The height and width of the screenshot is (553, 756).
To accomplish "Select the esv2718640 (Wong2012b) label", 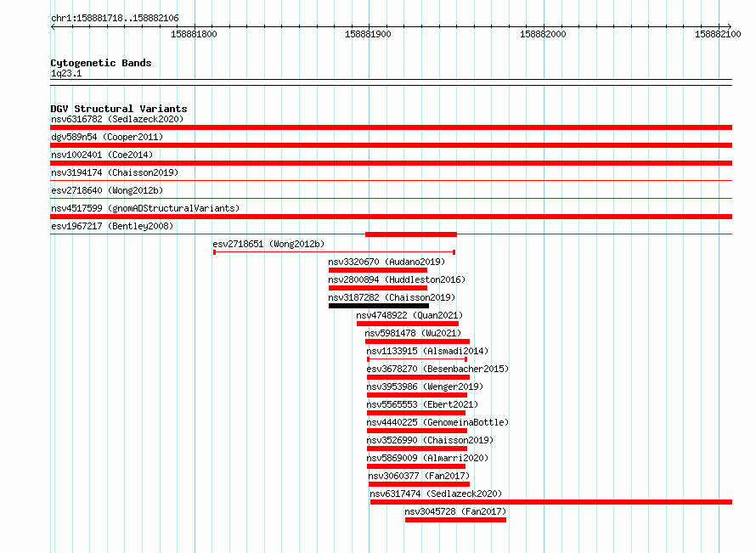I will pyautogui.click(x=107, y=190).
